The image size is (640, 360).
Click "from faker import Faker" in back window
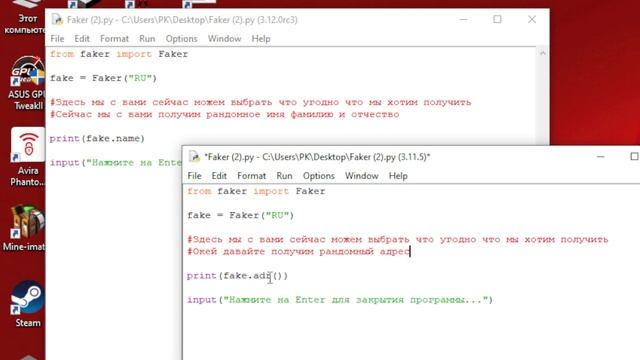pyautogui.click(x=119, y=54)
